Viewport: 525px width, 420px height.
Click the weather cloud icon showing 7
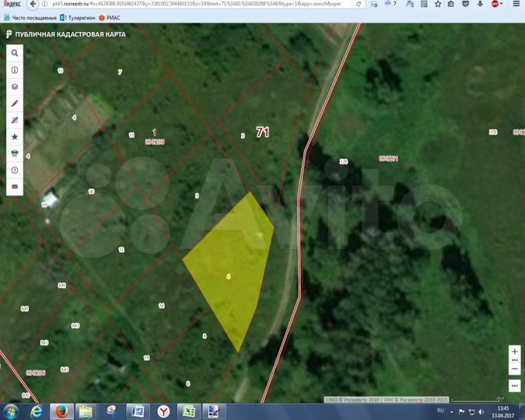[x=390, y=4]
